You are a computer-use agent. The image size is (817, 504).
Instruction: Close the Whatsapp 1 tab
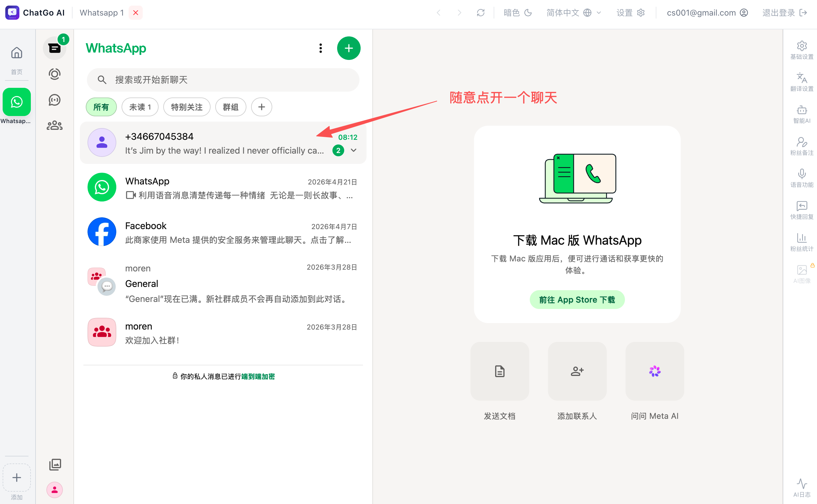click(x=136, y=13)
